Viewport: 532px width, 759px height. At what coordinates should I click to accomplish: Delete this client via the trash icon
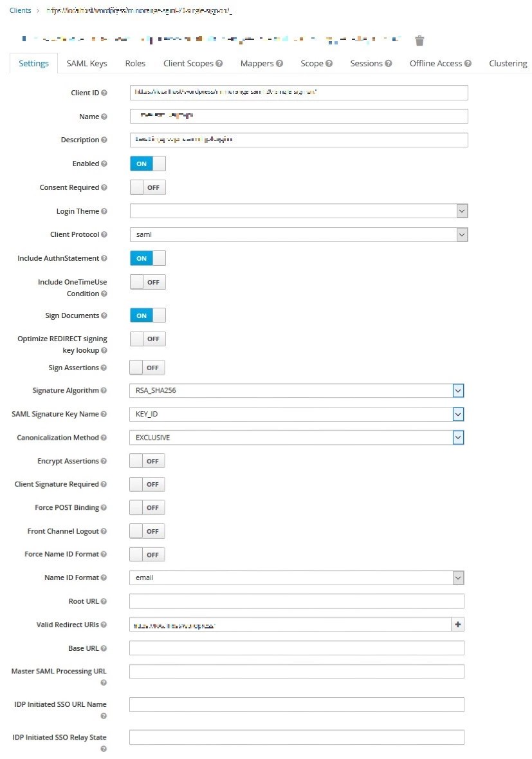[x=419, y=40]
